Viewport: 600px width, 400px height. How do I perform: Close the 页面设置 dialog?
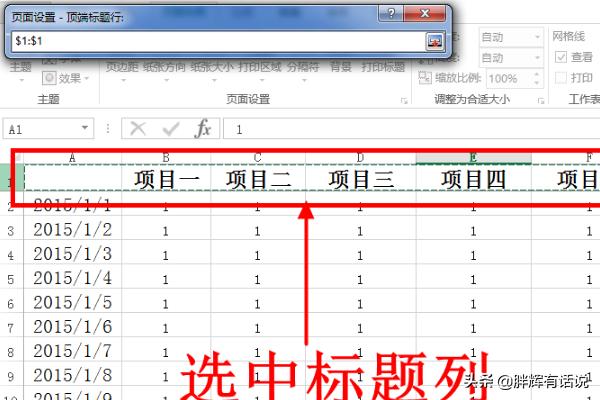[424, 13]
